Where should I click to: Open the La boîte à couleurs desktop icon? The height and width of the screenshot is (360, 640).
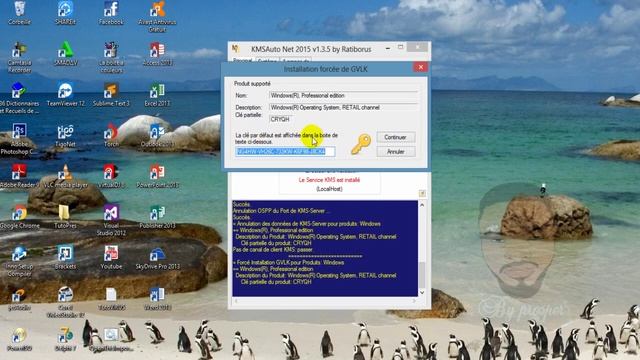point(111,57)
